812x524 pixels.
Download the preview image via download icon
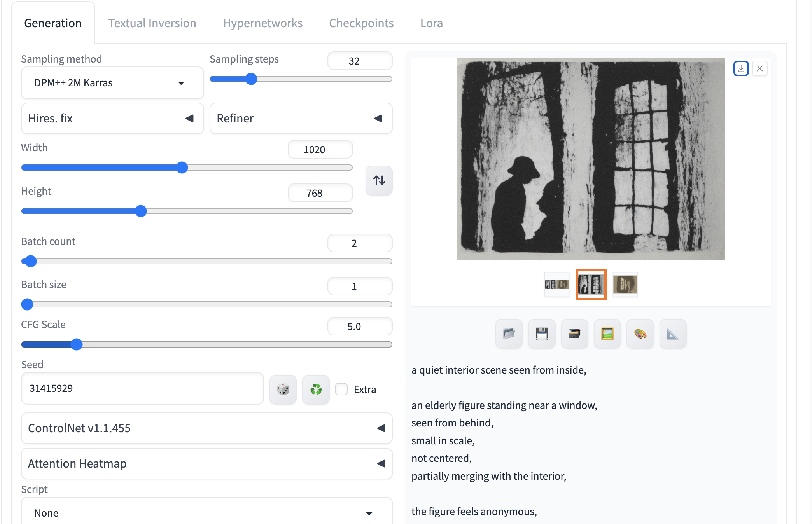coord(741,68)
